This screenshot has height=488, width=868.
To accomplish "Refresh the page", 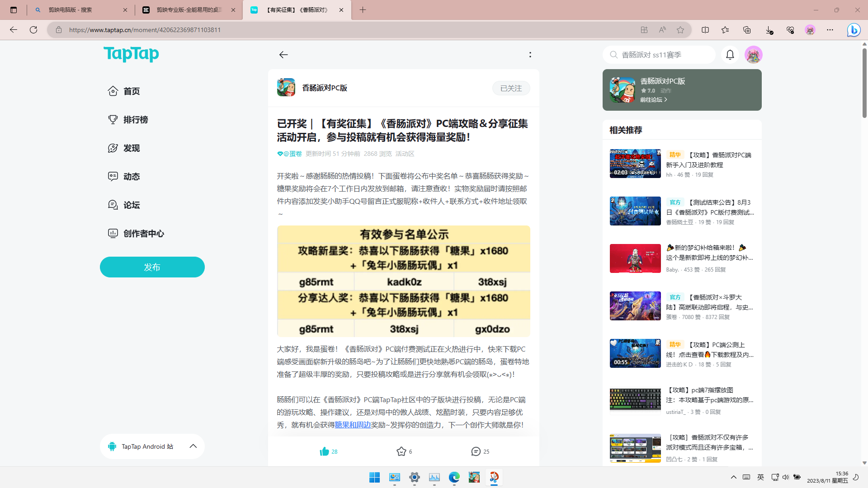I will pos(33,30).
